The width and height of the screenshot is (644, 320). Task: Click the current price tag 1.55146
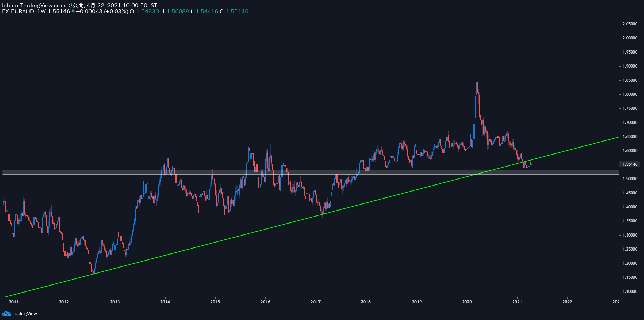pos(630,164)
